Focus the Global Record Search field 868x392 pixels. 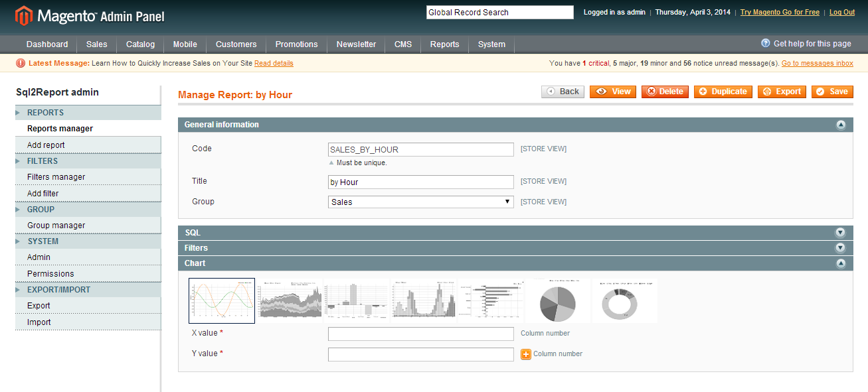pyautogui.click(x=499, y=12)
